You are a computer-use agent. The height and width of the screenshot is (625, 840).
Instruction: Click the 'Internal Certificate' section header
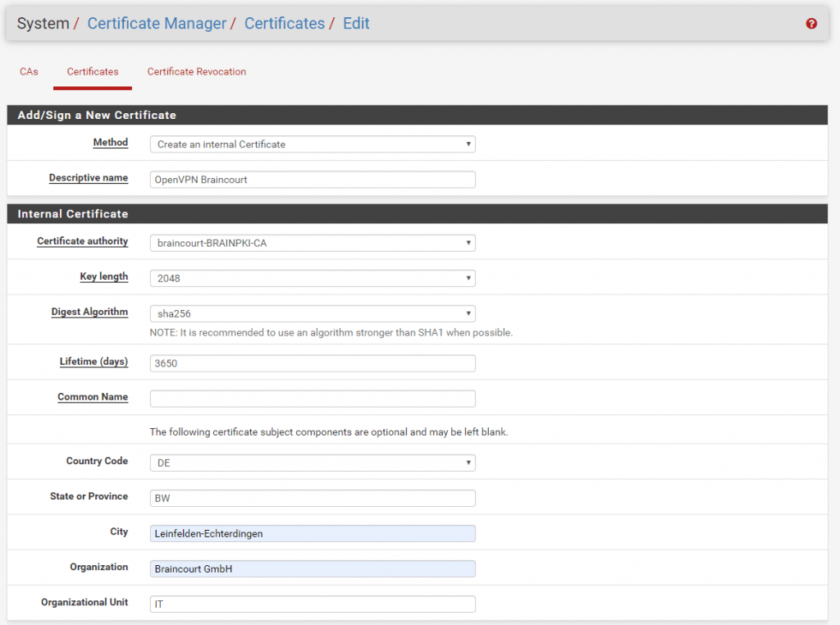73,214
